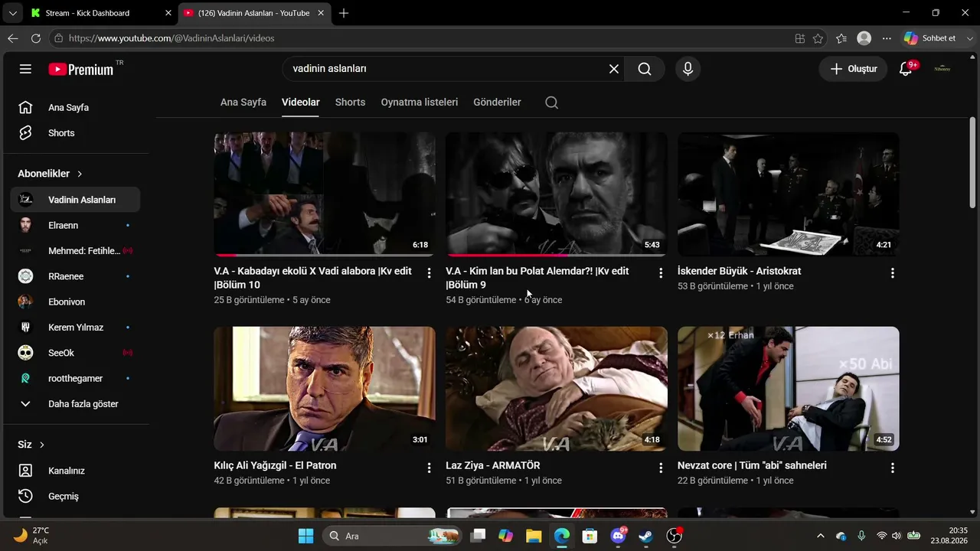Image resolution: width=980 pixels, height=551 pixels.
Task: Open a new browser tab
Action: coord(344,13)
